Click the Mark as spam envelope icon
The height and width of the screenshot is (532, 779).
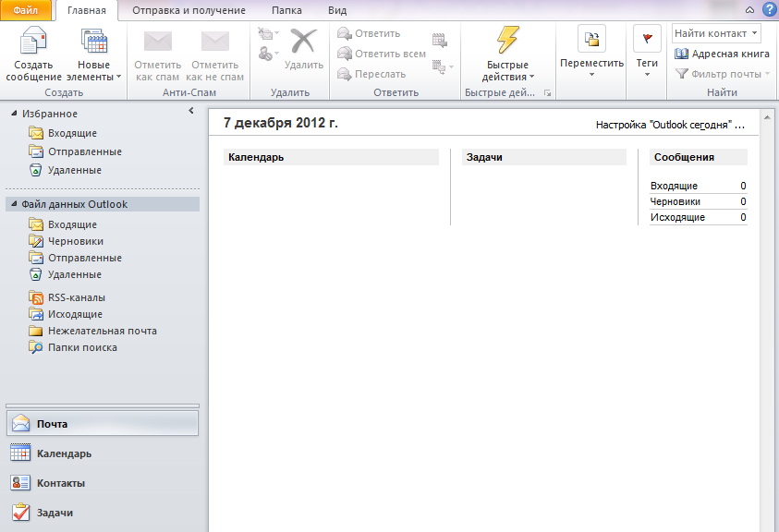click(157, 42)
